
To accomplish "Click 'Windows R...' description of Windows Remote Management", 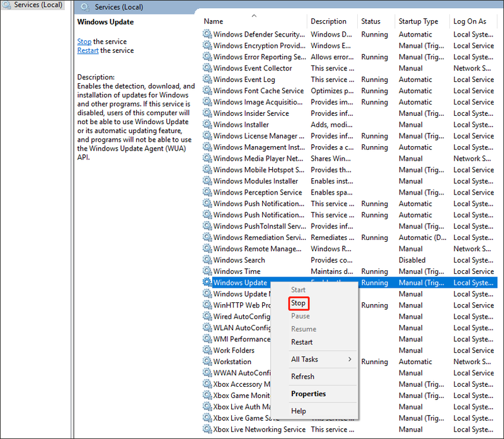I will 331,249.
